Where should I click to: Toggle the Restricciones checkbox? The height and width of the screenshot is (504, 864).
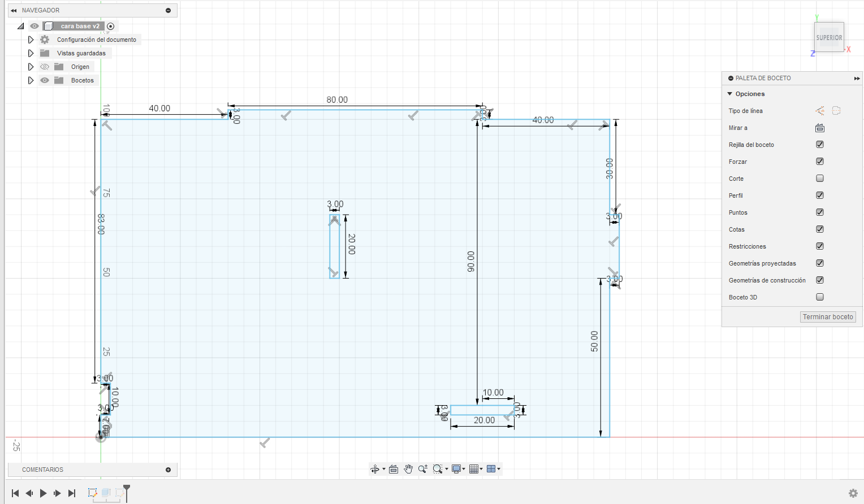[820, 246]
